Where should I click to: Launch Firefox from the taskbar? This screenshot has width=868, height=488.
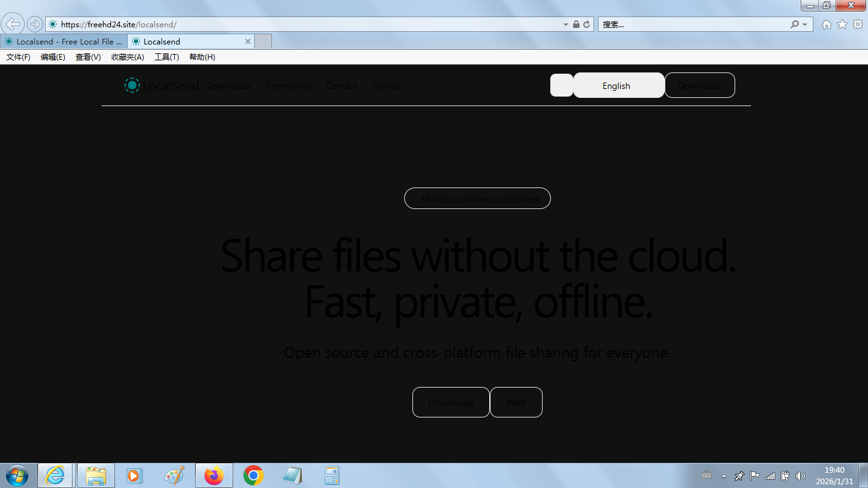click(x=214, y=475)
